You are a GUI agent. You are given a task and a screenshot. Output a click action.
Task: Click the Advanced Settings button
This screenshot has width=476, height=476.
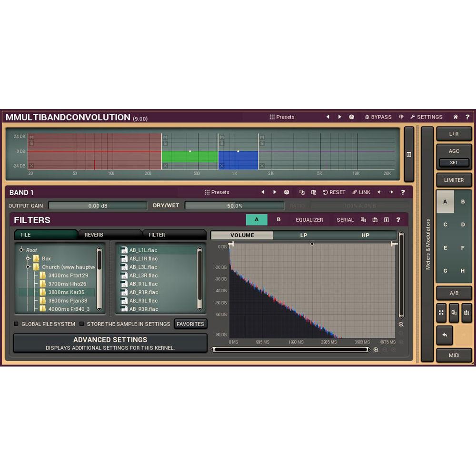tap(110, 343)
